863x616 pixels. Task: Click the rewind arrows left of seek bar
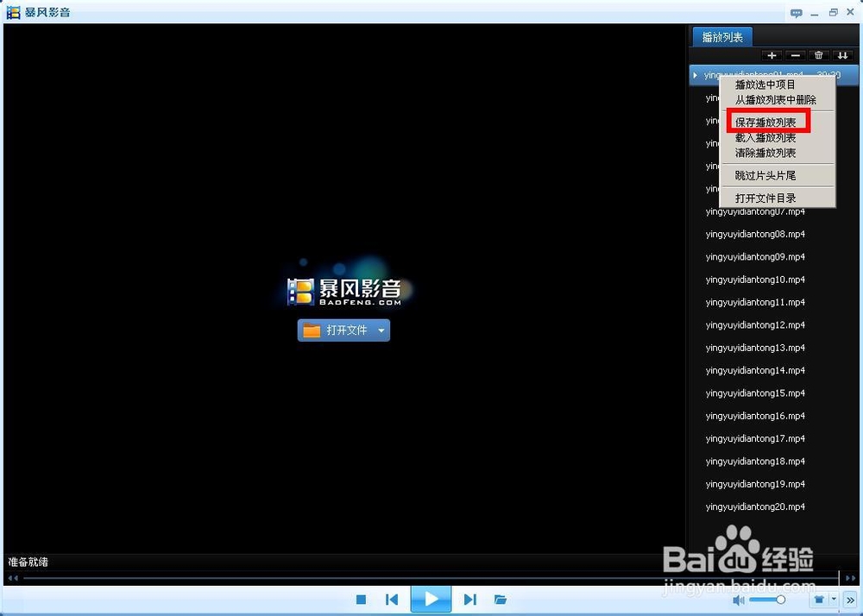coord(13,578)
